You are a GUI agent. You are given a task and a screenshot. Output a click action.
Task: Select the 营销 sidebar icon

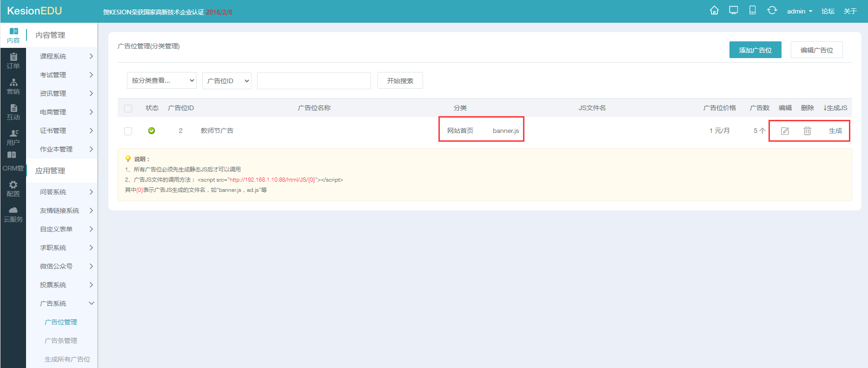pos(13,86)
